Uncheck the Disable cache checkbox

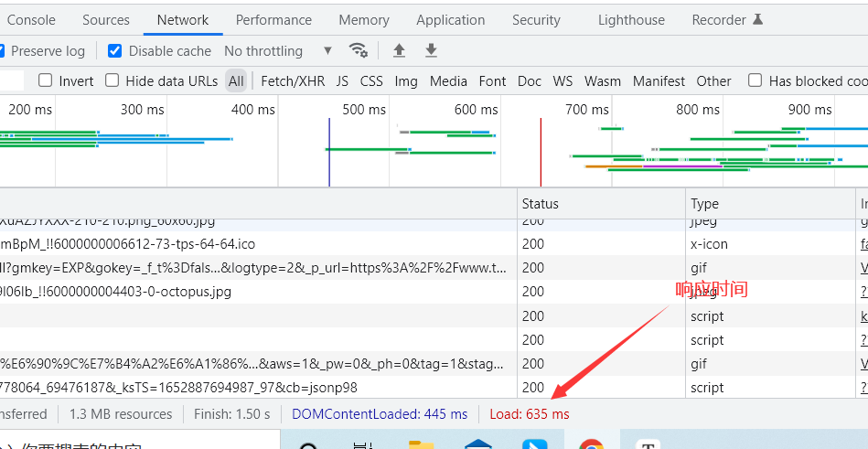pos(115,51)
